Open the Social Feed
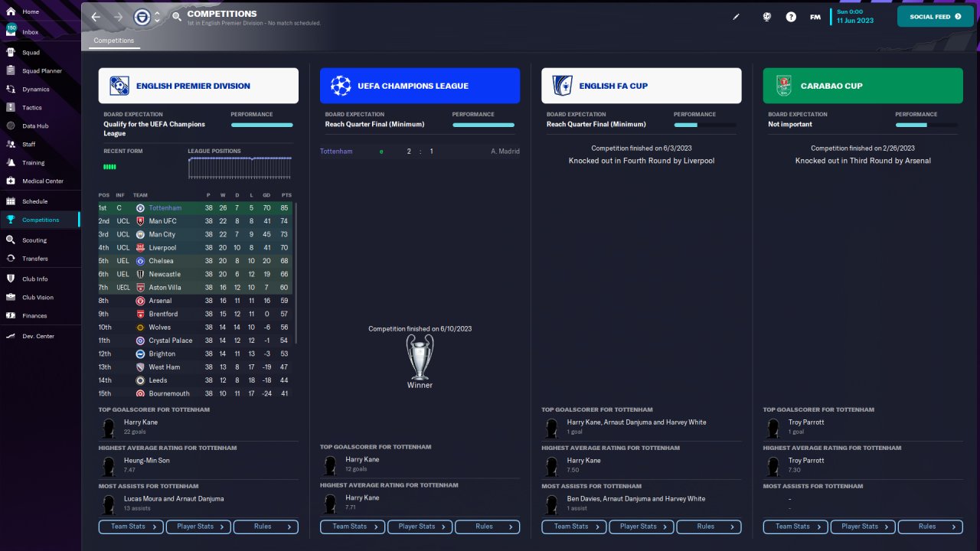Screen dimensions: 980x551 tap(935, 17)
